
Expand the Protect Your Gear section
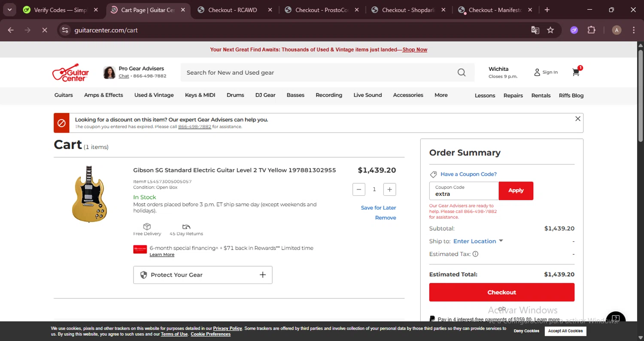(203, 275)
